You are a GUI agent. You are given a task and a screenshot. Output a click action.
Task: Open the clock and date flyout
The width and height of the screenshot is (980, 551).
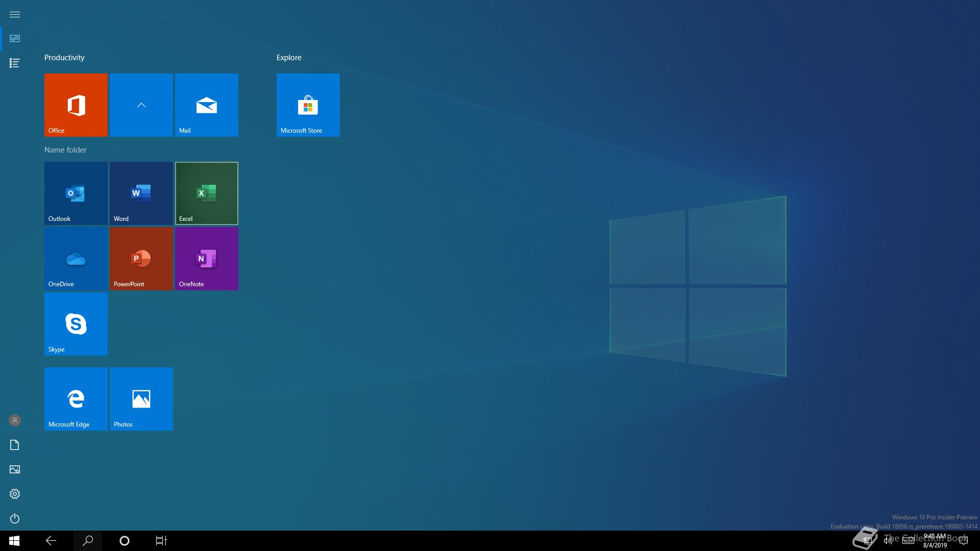tap(935, 541)
